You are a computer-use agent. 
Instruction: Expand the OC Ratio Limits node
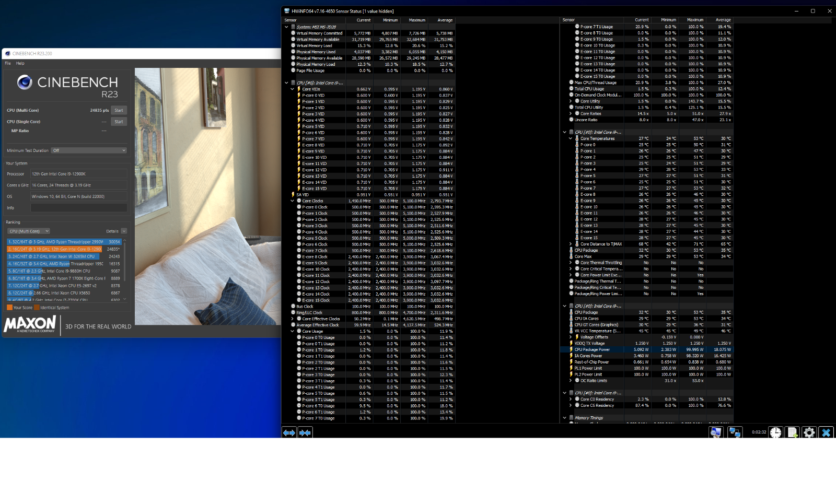571,381
